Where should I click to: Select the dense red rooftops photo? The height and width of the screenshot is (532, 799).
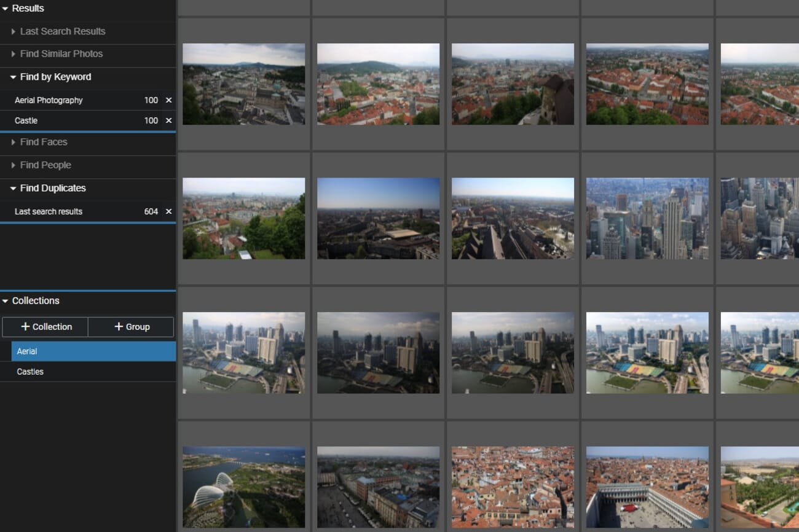(x=513, y=487)
